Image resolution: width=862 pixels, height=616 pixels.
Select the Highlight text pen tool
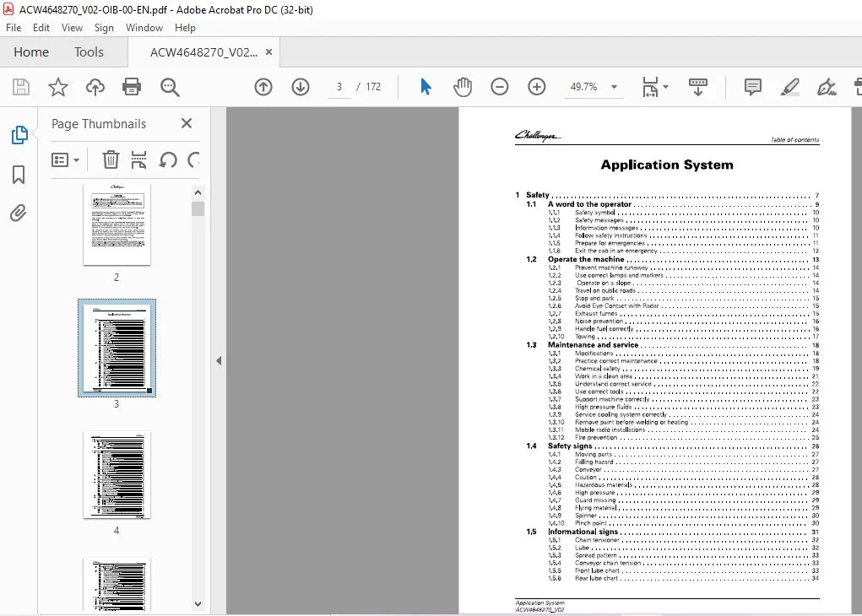pos(789,87)
